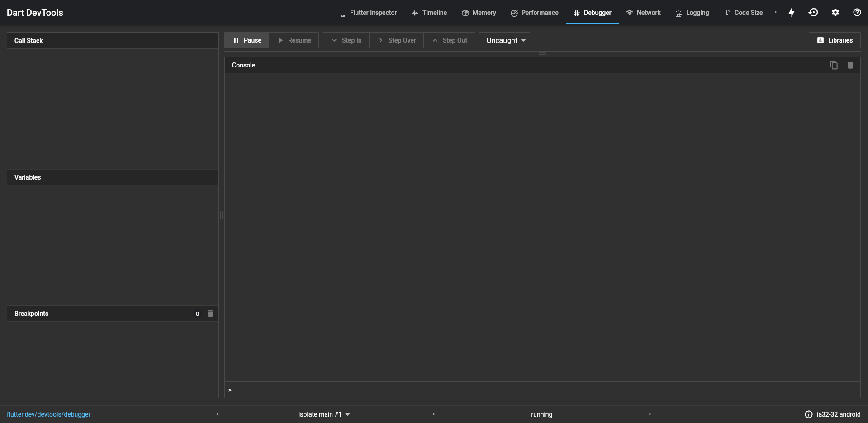Select the Debugger tab
Screen dimensions: 868x423
592,13
